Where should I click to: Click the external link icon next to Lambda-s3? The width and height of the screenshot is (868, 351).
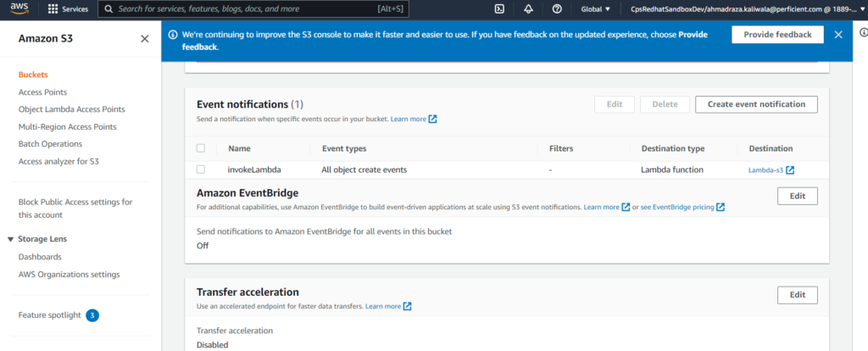[791, 170]
